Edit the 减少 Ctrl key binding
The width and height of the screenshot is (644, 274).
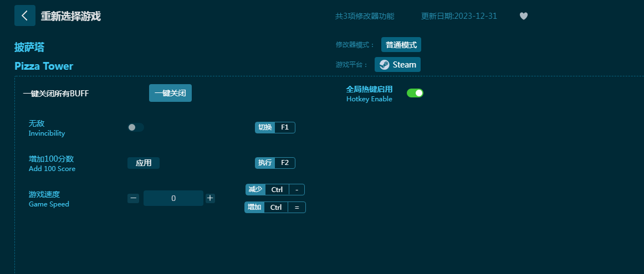tap(277, 189)
